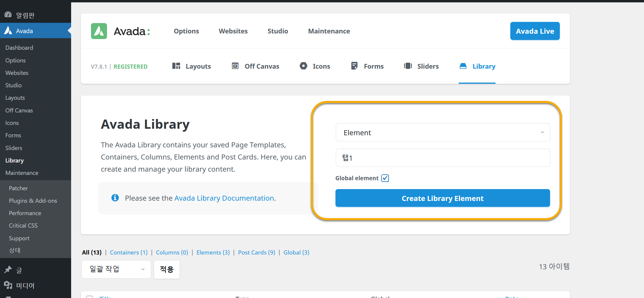Open Support in the sidebar
Image resolution: width=644 pixels, height=298 pixels.
(x=19, y=238)
